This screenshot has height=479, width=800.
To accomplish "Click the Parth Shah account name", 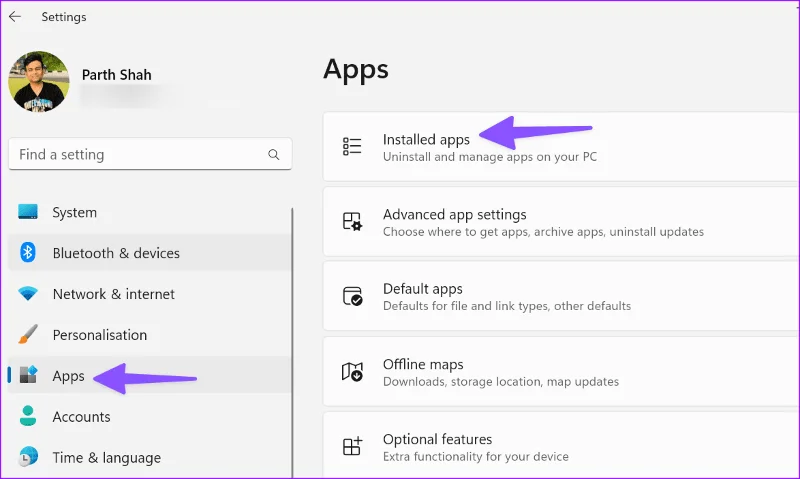I will tap(117, 75).
